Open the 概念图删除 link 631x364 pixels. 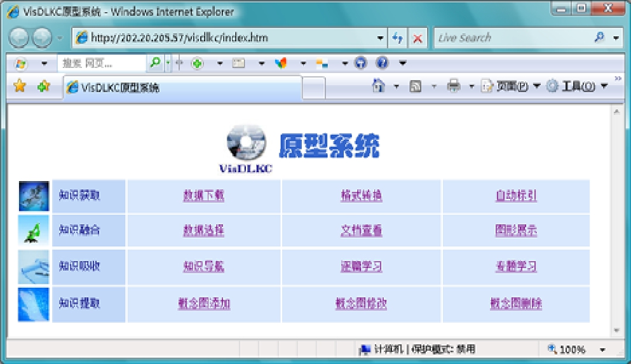click(516, 303)
